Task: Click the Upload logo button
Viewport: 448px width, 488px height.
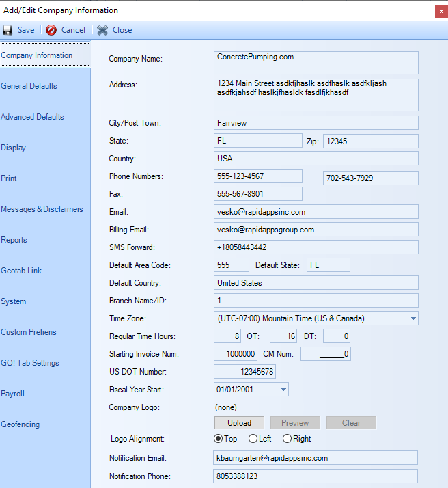Action: point(240,423)
